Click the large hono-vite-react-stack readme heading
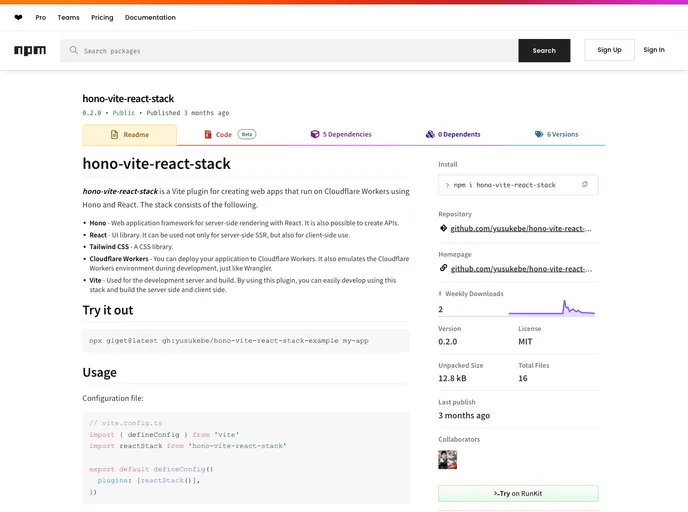The image size is (688, 512). coord(157,164)
